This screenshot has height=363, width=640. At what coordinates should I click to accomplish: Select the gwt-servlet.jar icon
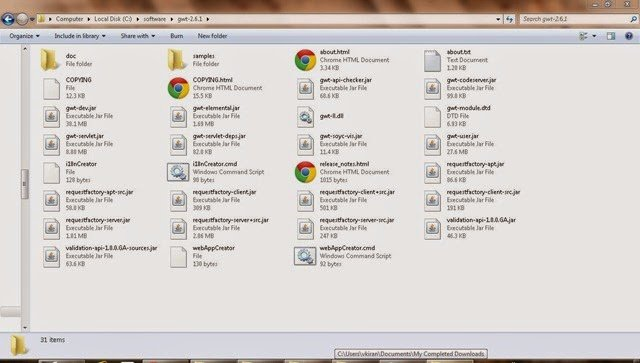51,145
